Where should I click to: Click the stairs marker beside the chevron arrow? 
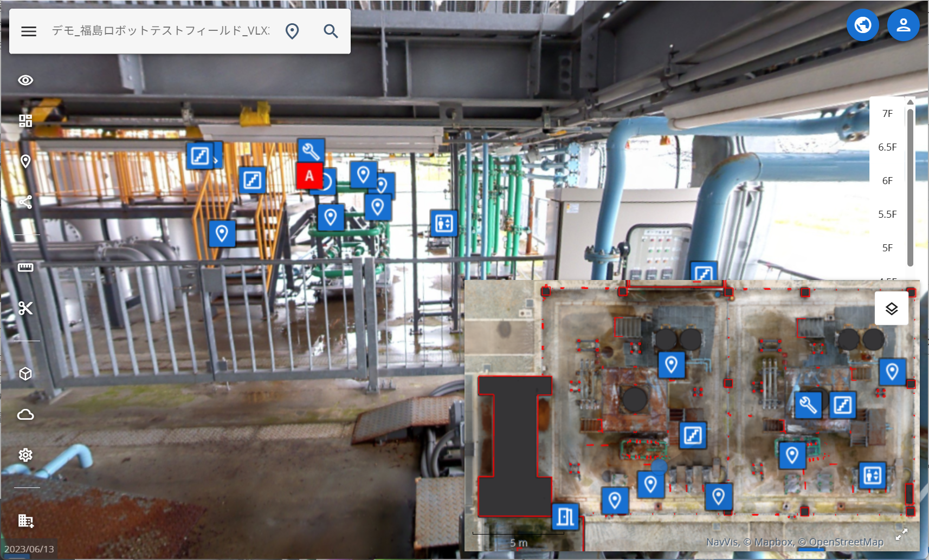[200, 156]
